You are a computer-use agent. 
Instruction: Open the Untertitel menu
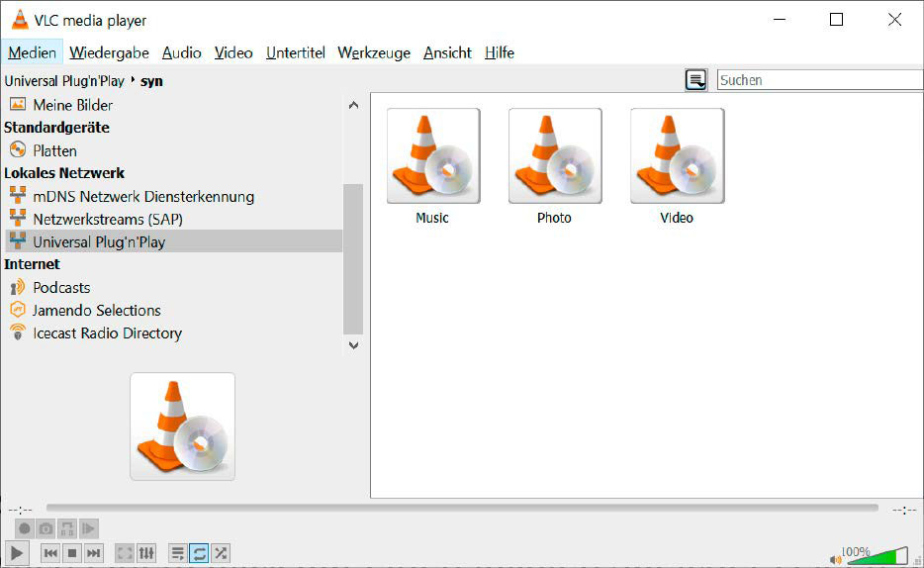[295, 53]
